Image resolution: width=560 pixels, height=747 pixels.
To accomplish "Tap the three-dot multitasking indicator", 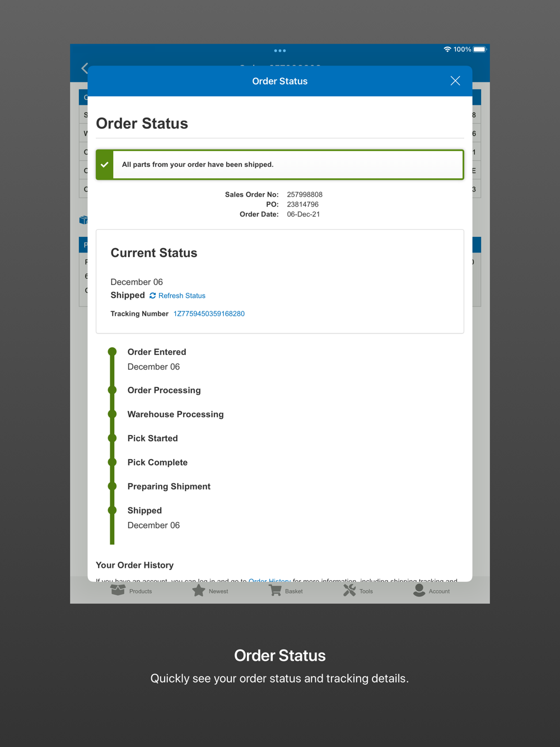I will pos(280,51).
